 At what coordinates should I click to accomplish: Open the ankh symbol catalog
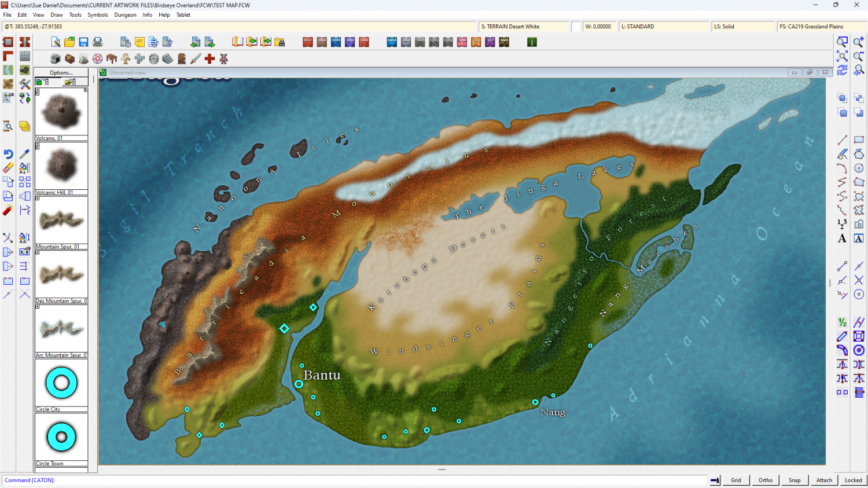(x=126, y=58)
